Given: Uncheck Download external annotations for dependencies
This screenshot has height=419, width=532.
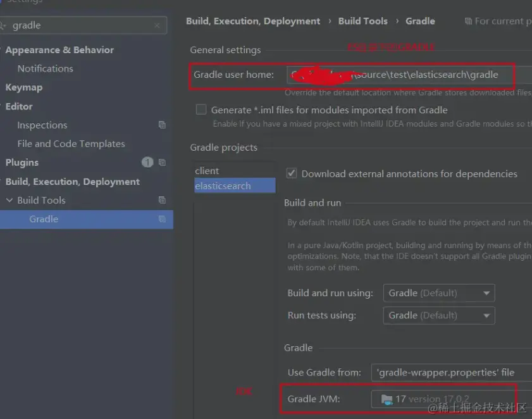Looking at the screenshot, I should point(292,173).
